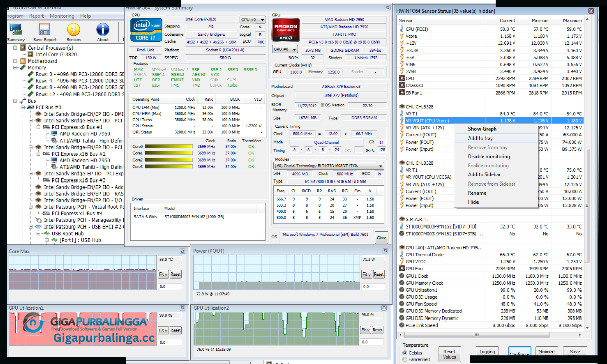Click Close button in System Summary window
The height and width of the screenshot is (364, 607).
coord(382,238)
